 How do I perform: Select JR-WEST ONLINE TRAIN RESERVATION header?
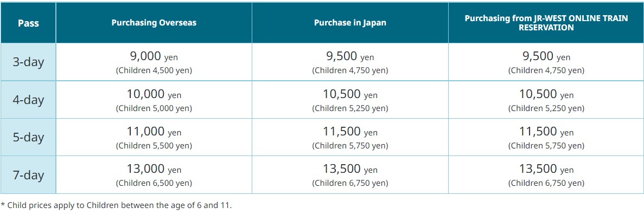point(546,23)
